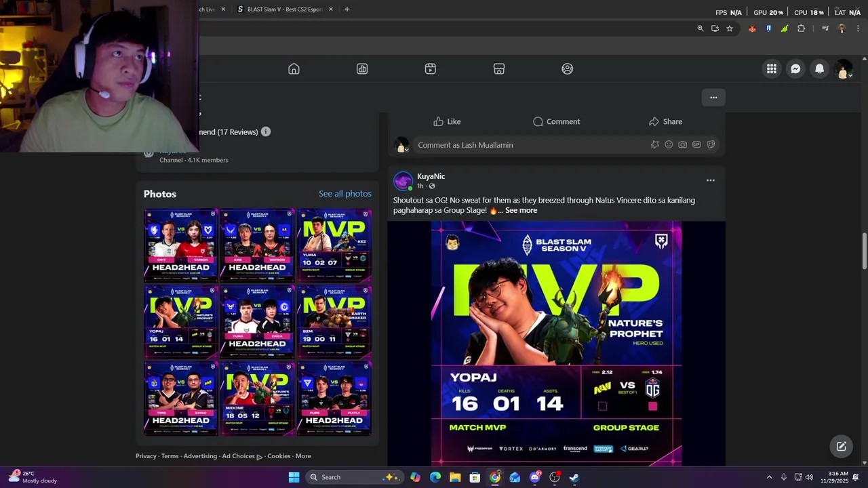Open the CRIT vs YAMICH Head2Head photo
Screen dimensions: 868x488
[x=180, y=245]
